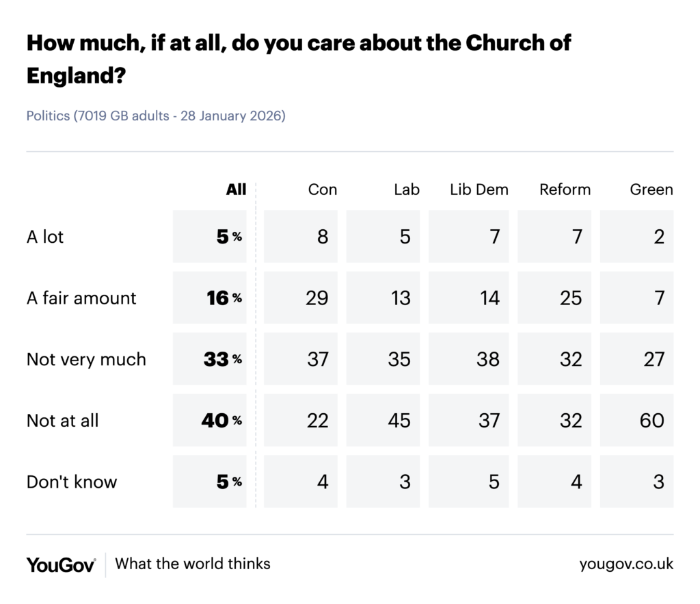Image resolution: width=700 pixels, height=604 pixels.
Task: Click the 'A lot' row label
Action: pyautogui.click(x=45, y=237)
